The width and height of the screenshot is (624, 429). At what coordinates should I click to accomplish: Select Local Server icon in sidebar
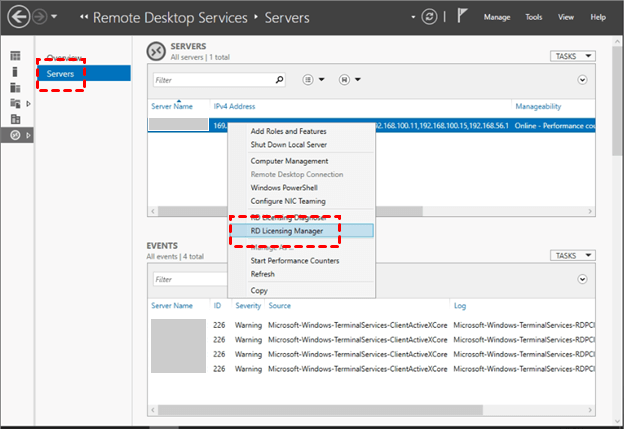point(14,72)
